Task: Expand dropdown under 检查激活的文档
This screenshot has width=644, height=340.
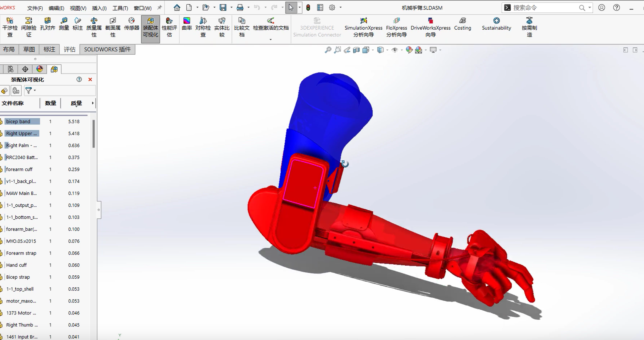Action: [x=270, y=39]
